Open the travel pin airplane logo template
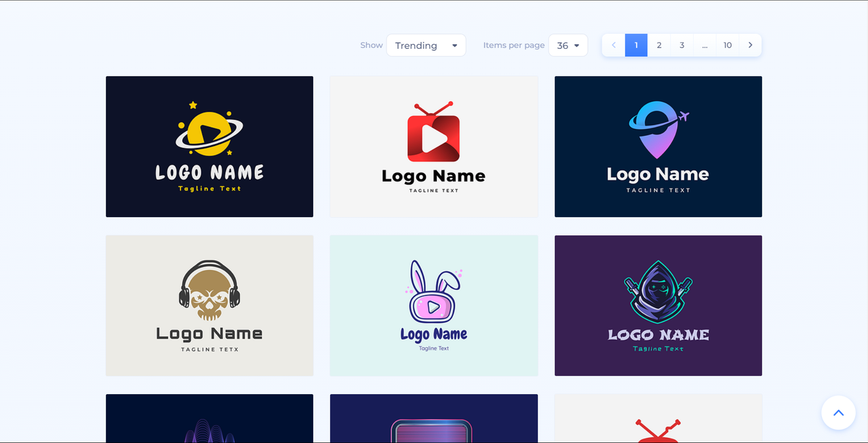Screen dimensions: 868x443 tap(658, 147)
